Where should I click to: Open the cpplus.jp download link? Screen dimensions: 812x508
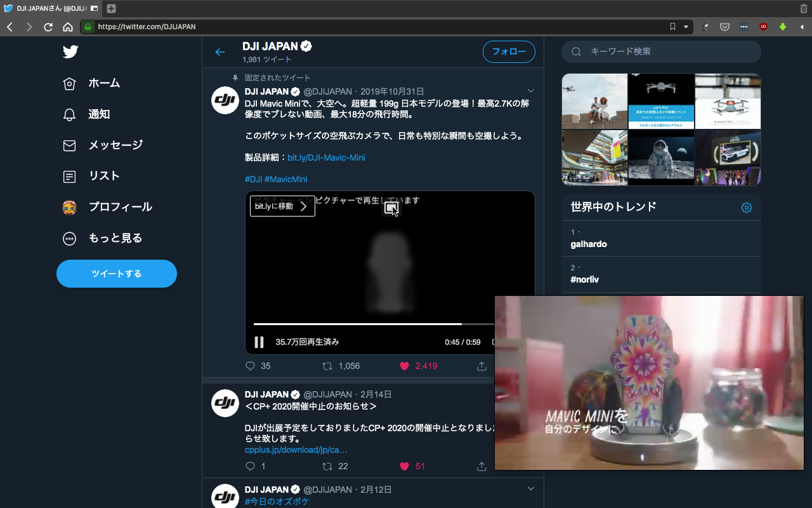click(x=296, y=450)
